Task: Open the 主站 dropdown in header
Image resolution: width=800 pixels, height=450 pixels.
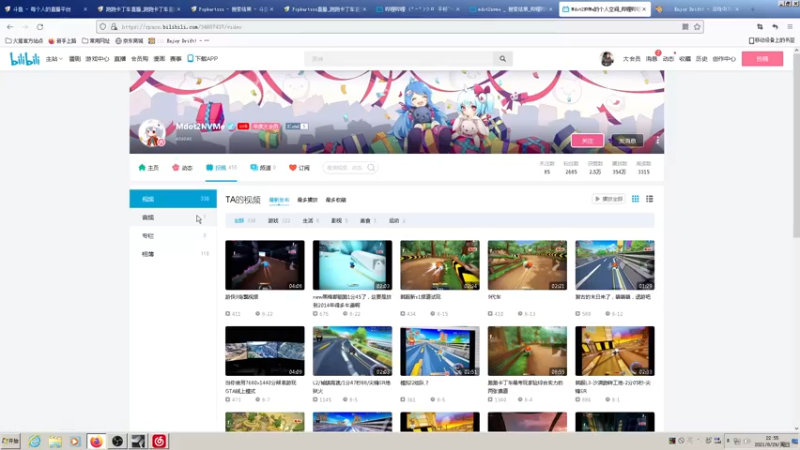Action: (x=54, y=59)
